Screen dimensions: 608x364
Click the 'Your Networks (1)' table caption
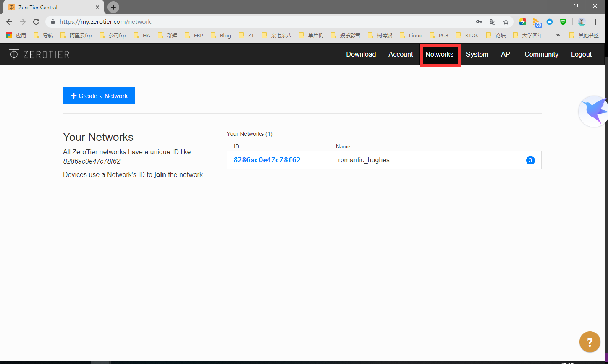tap(249, 134)
